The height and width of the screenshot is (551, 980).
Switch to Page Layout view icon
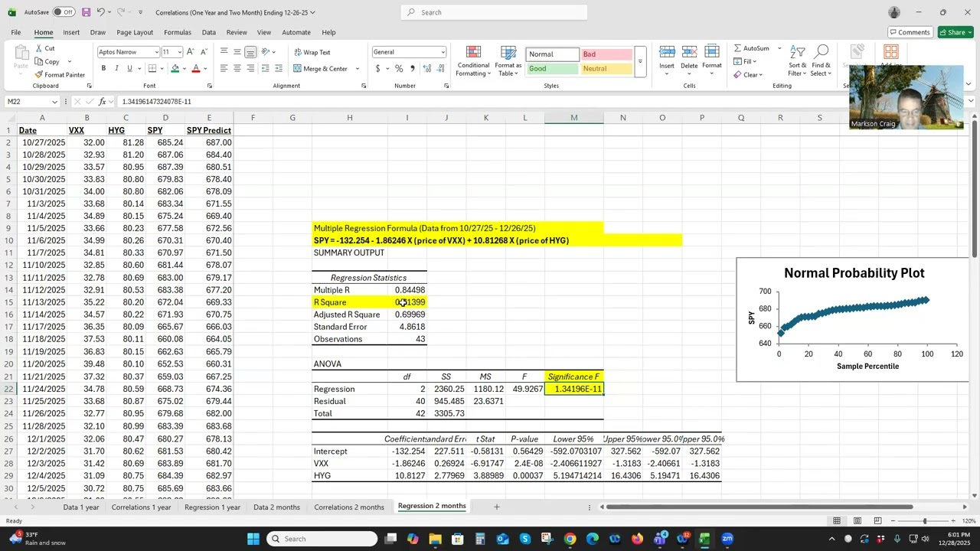(x=857, y=521)
